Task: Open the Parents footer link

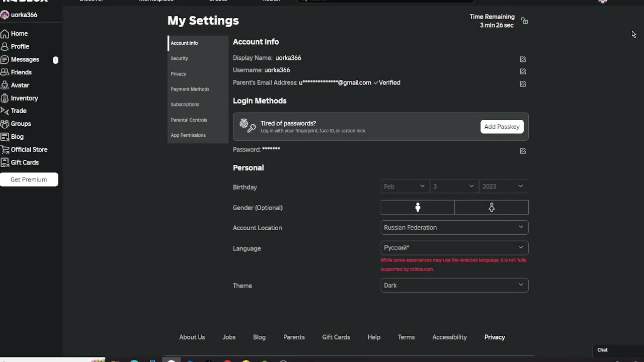Action: click(x=294, y=337)
